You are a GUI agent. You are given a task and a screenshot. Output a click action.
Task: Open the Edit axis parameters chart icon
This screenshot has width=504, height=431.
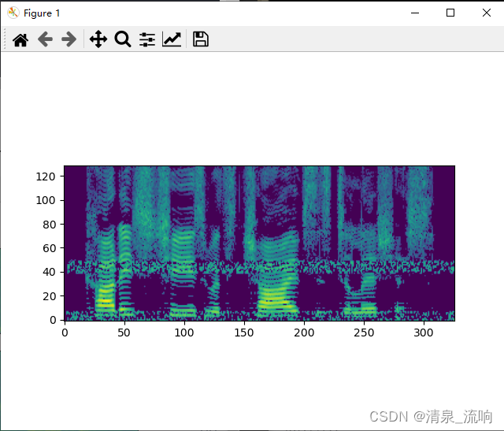click(x=172, y=39)
